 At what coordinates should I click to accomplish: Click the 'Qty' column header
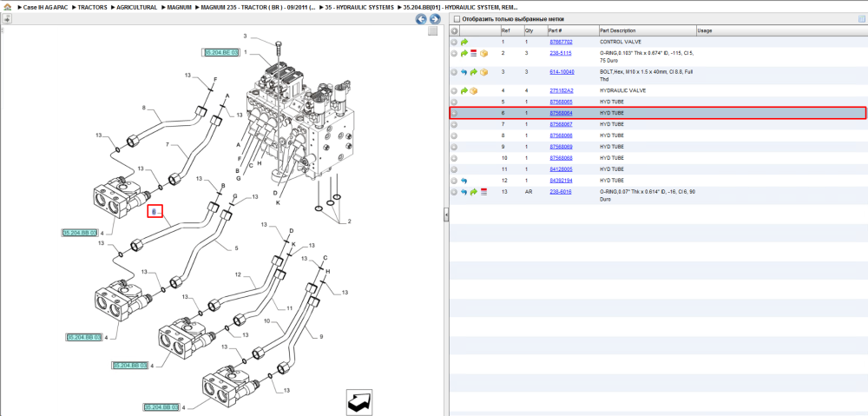[535, 30]
